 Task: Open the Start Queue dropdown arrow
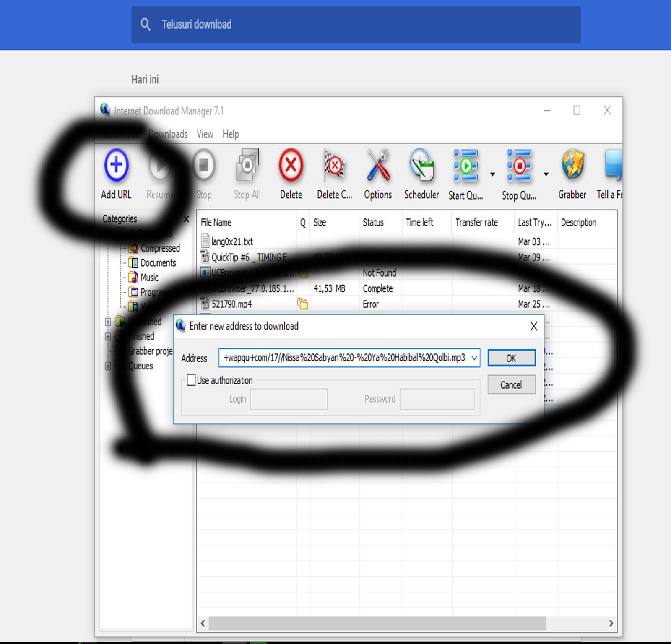pos(492,173)
